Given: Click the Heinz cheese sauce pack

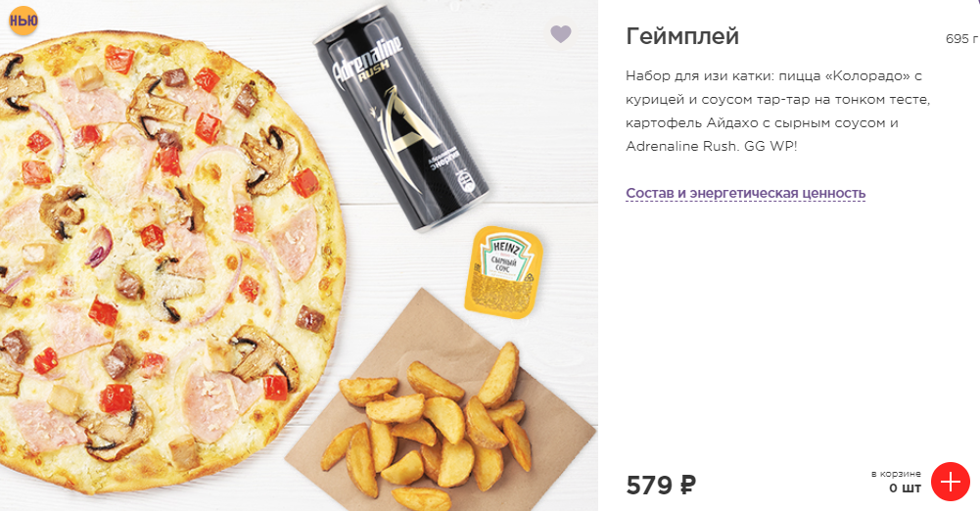Looking at the screenshot, I should click(503, 272).
